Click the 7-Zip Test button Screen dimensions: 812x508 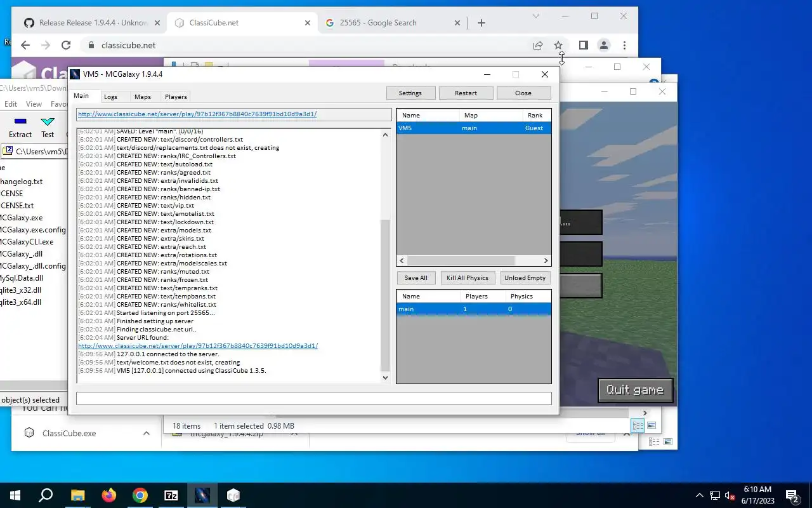[48, 127]
